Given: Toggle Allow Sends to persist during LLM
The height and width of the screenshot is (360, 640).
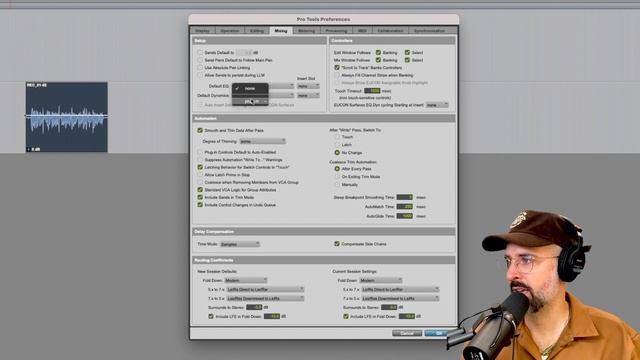Looking at the screenshot, I should point(200,75).
